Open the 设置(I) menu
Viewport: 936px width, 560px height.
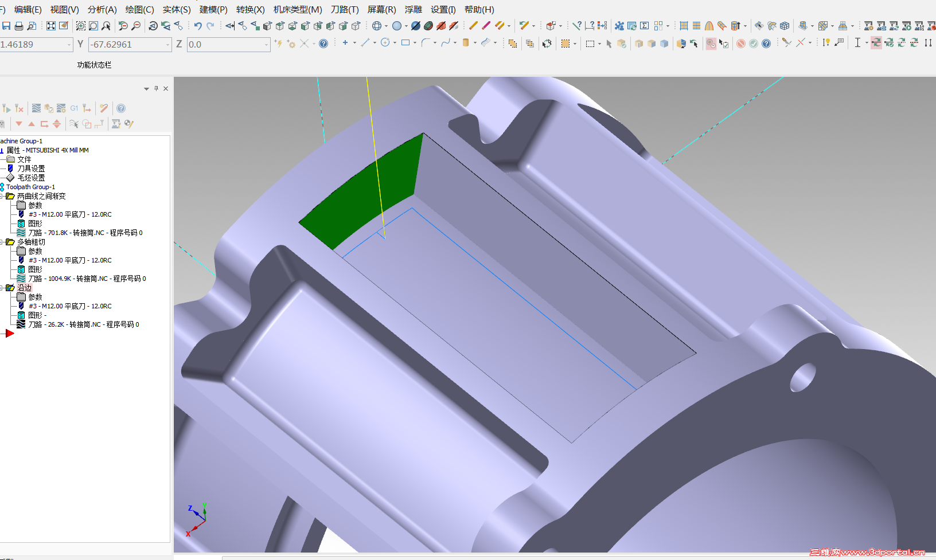click(443, 9)
